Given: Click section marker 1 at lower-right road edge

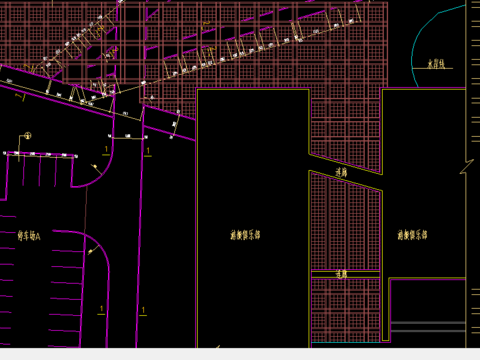Looking at the screenshot, I should (x=143, y=311).
